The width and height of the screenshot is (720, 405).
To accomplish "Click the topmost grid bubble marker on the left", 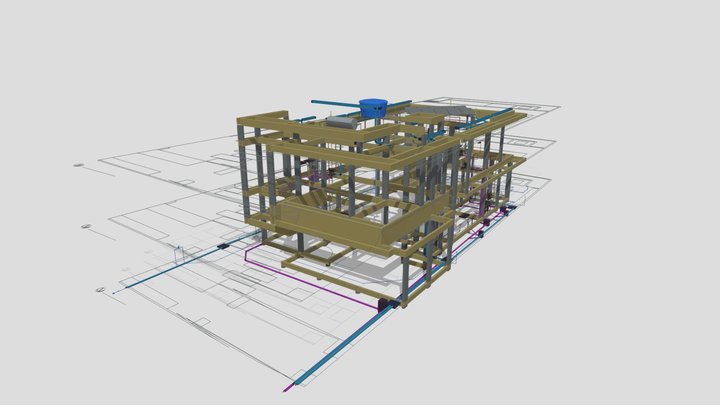I will 79,165.
